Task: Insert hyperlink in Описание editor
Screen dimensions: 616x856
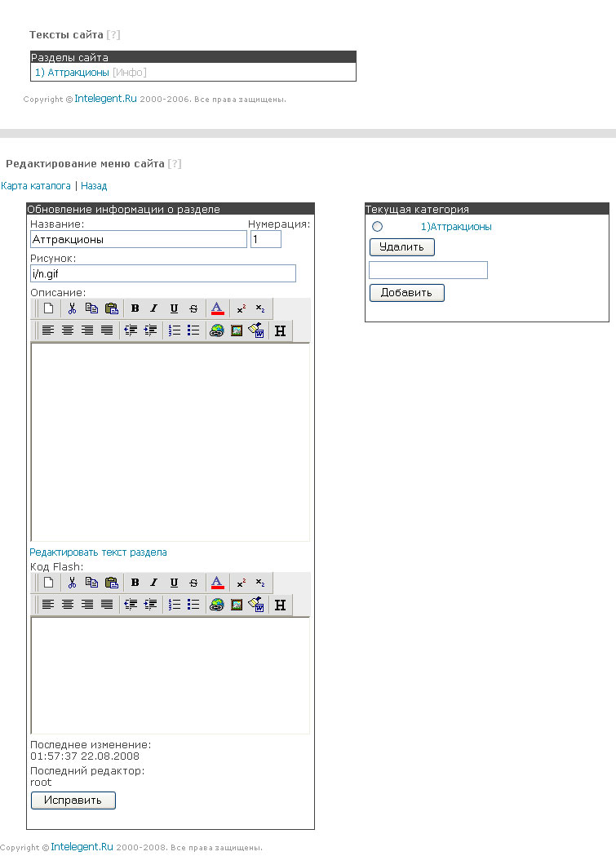Action: [x=217, y=330]
